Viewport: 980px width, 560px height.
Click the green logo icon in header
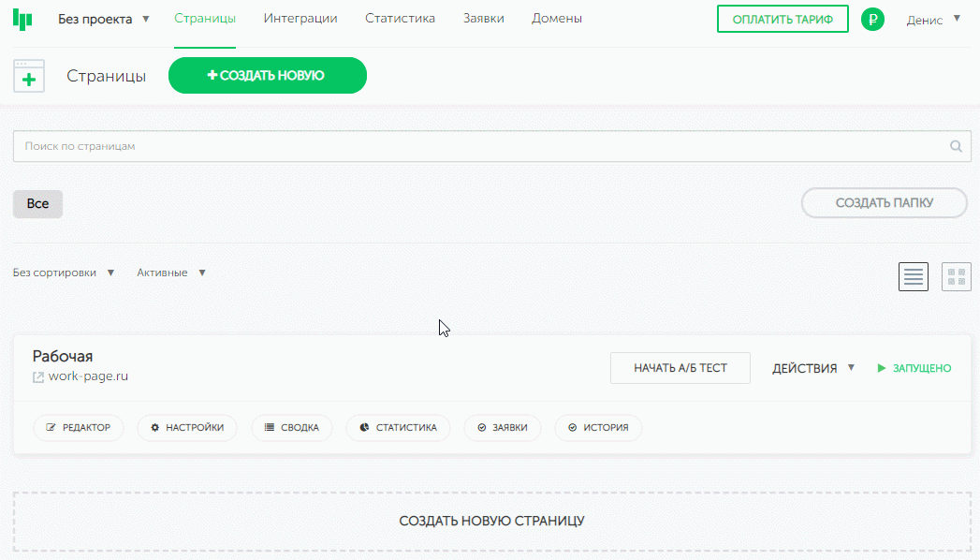22,19
